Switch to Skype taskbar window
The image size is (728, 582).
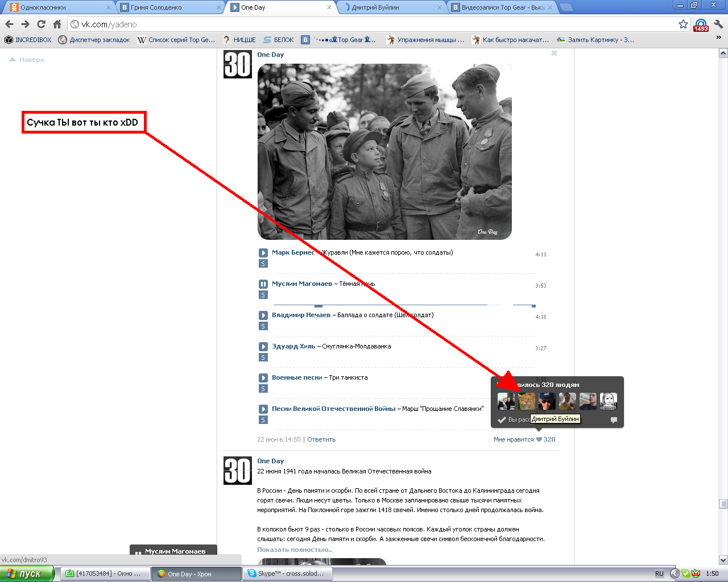(x=287, y=573)
